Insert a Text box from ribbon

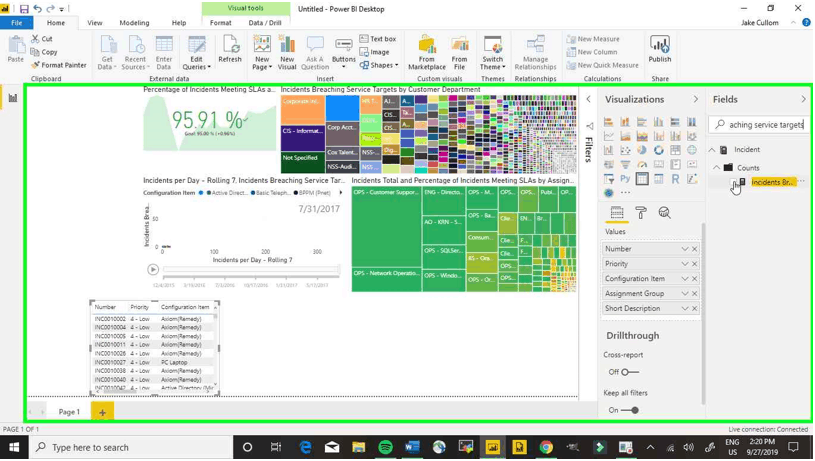coord(378,39)
